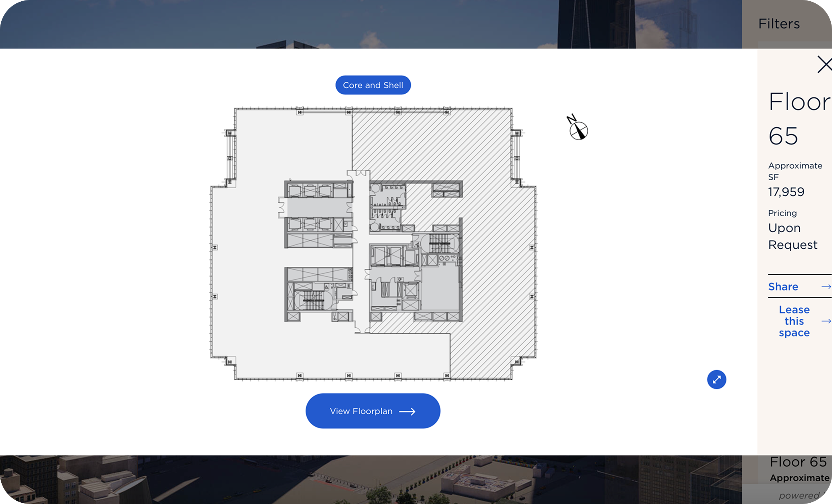This screenshot has width=832, height=504.
Task: Click the Approximate SF value 17,959
Action: pos(786,192)
